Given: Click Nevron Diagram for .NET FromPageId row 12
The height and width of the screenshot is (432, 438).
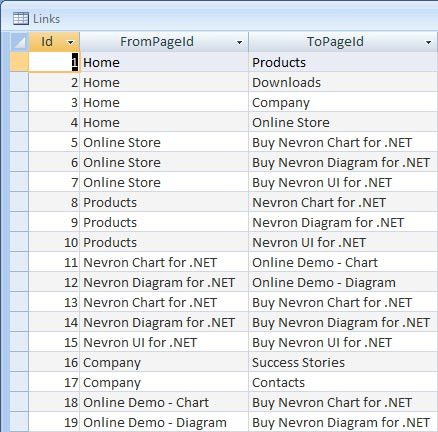Looking at the screenshot, I should tap(164, 282).
